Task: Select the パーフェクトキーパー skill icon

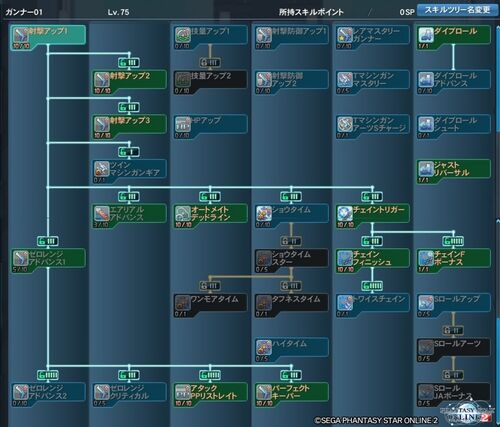Action: click(x=264, y=392)
